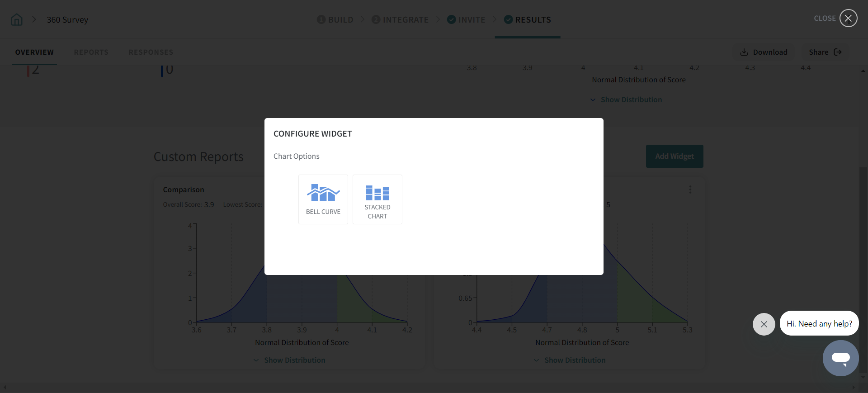Image resolution: width=868 pixels, height=393 pixels.
Task: Open the three-dot widget menu
Action: coord(690,189)
